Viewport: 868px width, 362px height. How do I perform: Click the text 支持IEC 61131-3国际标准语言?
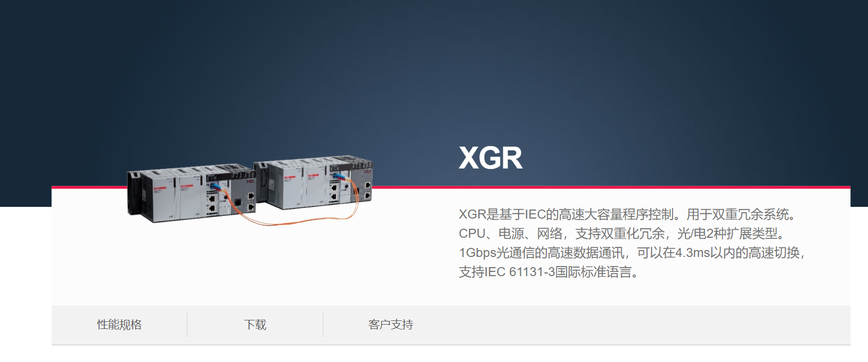tap(548, 272)
